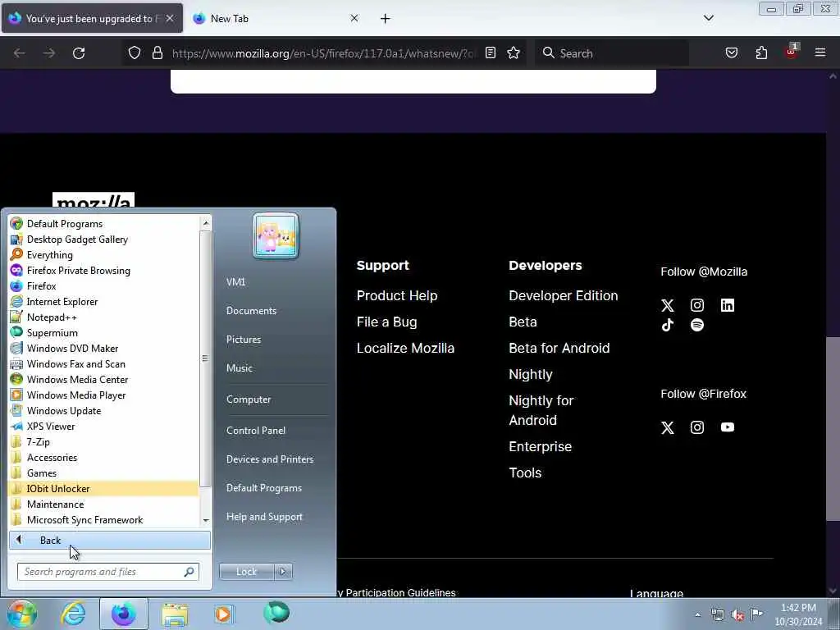Open tracking protection shield icon
Image resolution: width=840 pixels, height=630 pixels.
(135, 52)
